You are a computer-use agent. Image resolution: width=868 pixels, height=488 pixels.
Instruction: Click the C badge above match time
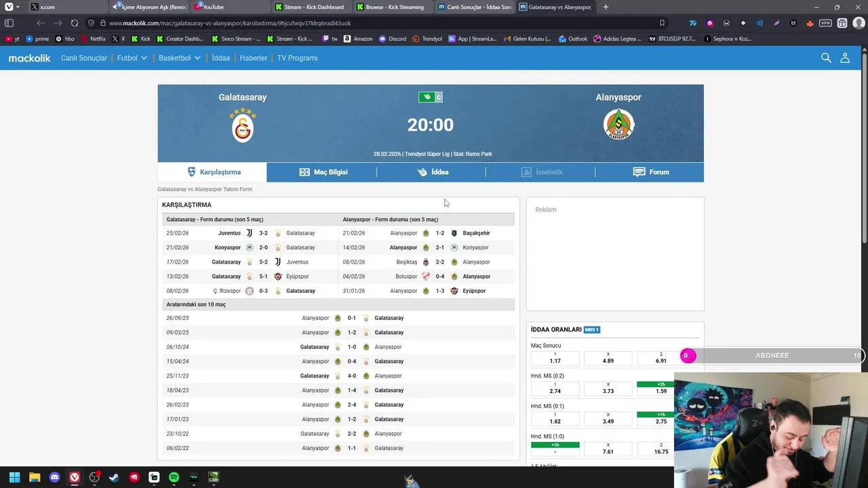(x=439, y=97)
